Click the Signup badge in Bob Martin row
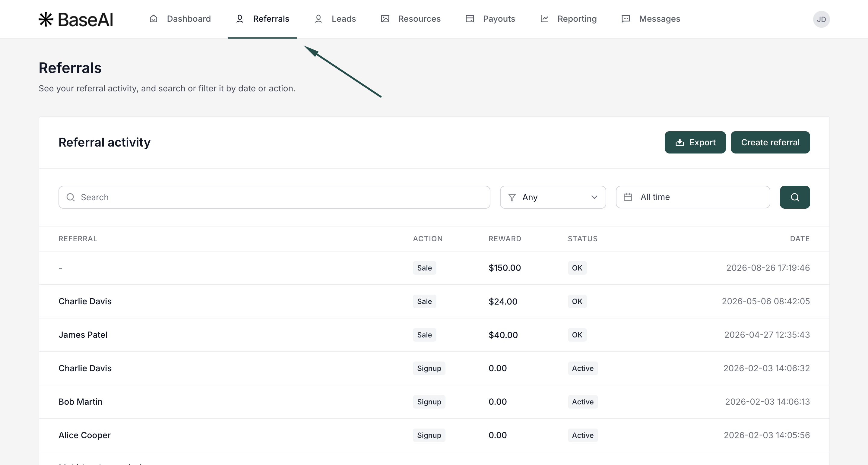 (429, 402)
